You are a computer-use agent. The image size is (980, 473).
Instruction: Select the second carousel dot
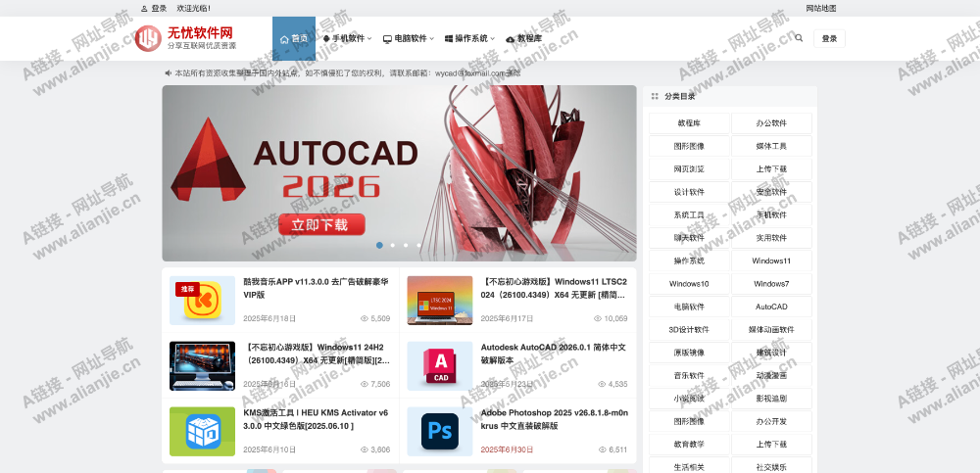tap(393, 245)
